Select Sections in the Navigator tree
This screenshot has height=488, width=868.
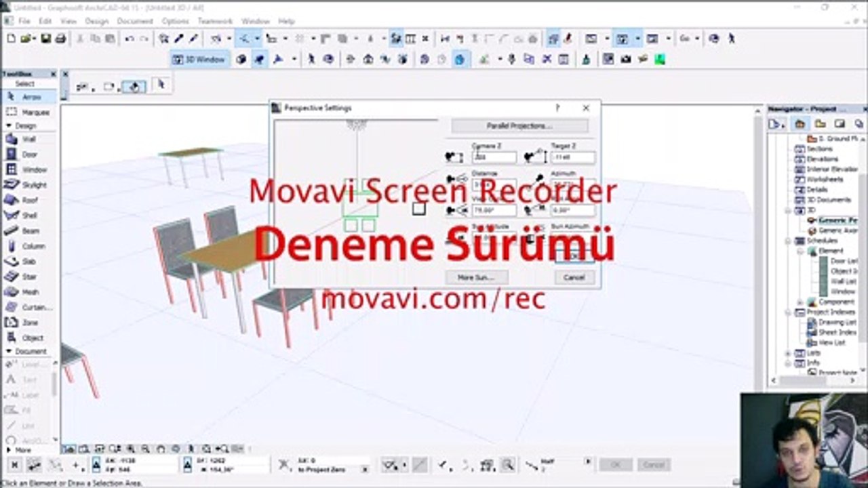point(819,149)
